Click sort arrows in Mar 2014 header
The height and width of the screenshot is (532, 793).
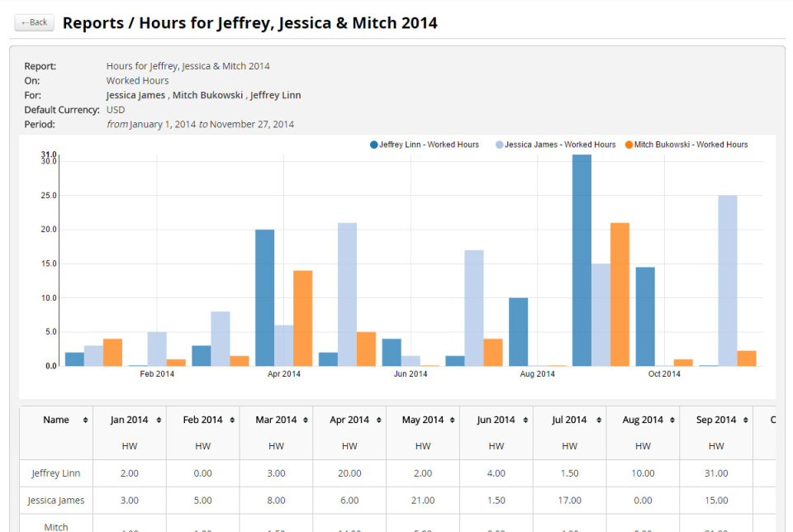click(305, 420)
